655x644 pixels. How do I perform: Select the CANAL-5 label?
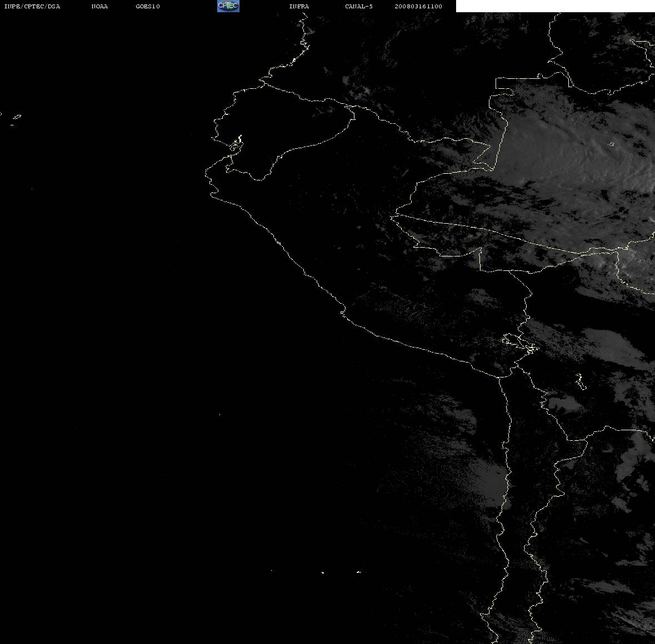pyautogui.click(x=359, y=6)
